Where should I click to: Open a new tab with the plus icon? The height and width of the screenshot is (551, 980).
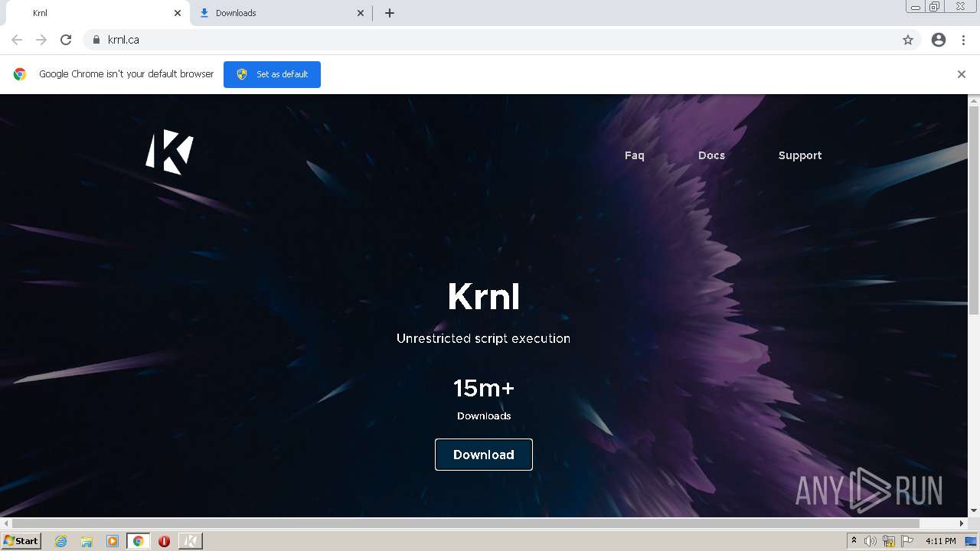(x=390, y=13)
